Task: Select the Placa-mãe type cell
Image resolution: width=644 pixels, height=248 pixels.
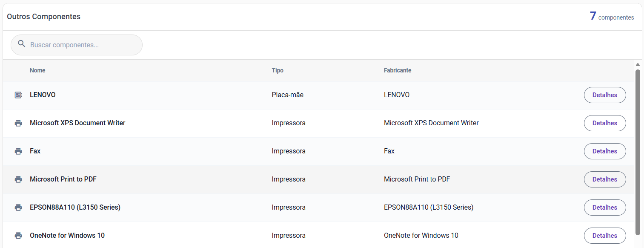Action: [x=288, y=95]
